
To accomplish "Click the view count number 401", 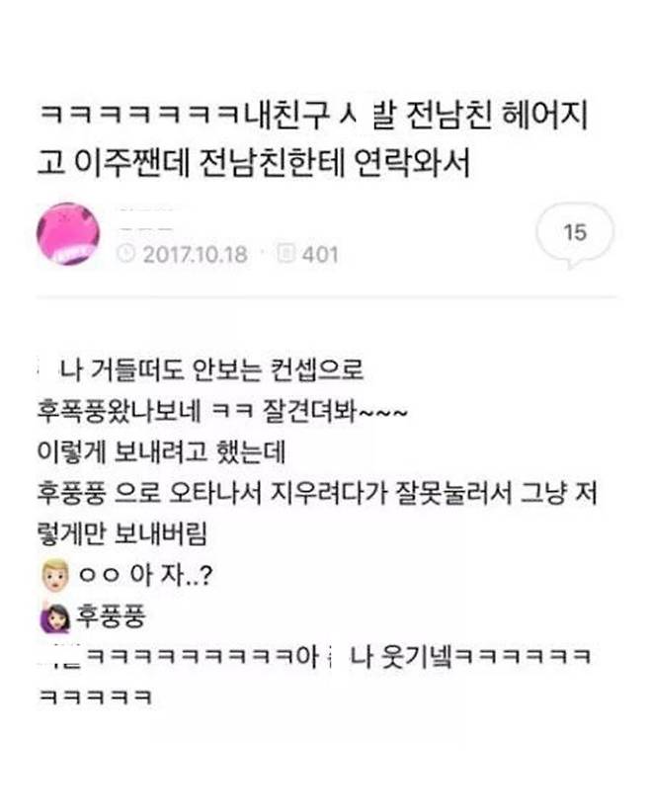I will [320, 254].
